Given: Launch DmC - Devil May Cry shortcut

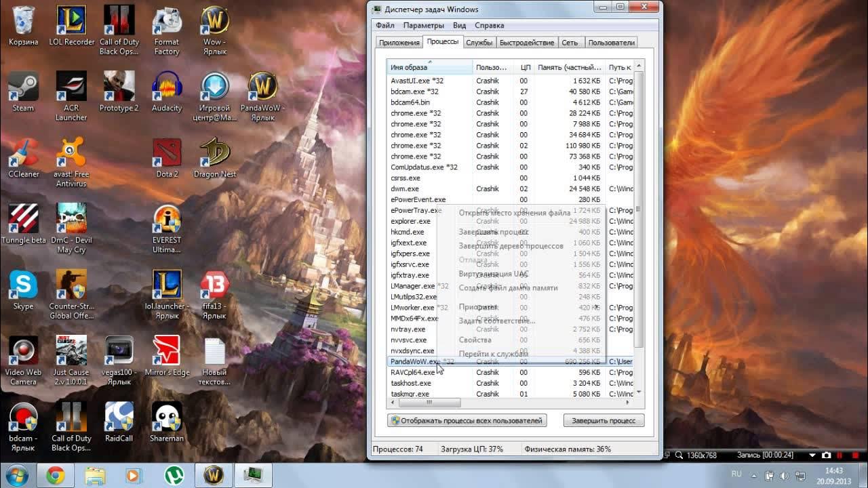Looking at the screenshot, I should 71,229.
